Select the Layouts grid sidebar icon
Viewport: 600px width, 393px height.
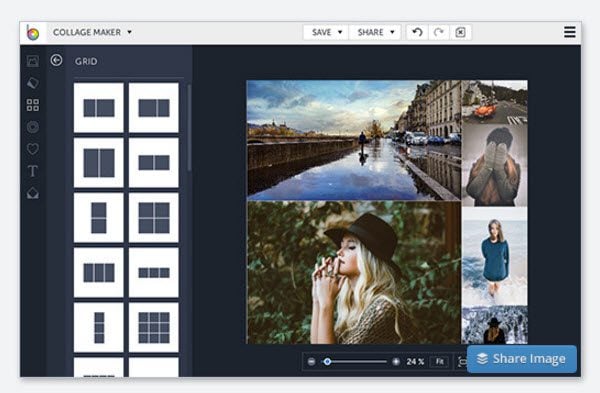(33, 105)
